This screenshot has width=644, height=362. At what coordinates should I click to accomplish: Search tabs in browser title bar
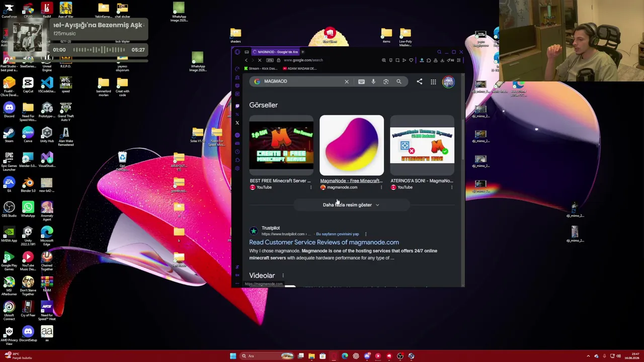[x=439, y=52]
